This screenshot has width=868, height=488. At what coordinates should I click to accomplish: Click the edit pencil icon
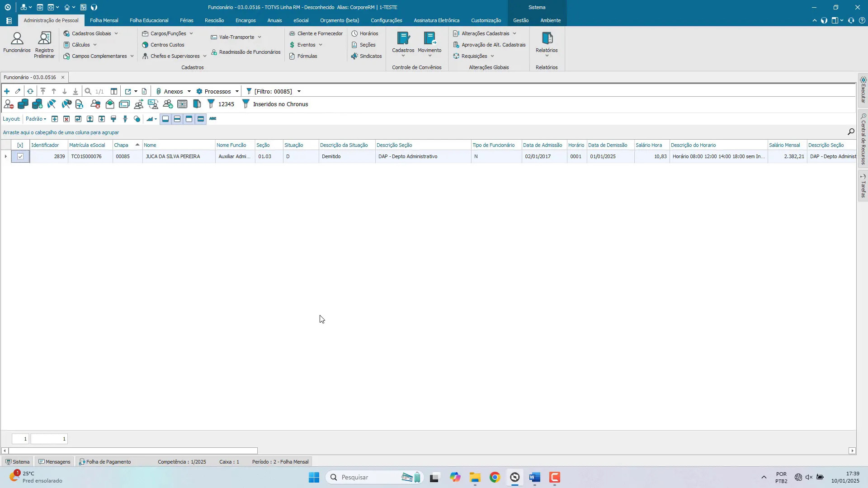point(18,91)
